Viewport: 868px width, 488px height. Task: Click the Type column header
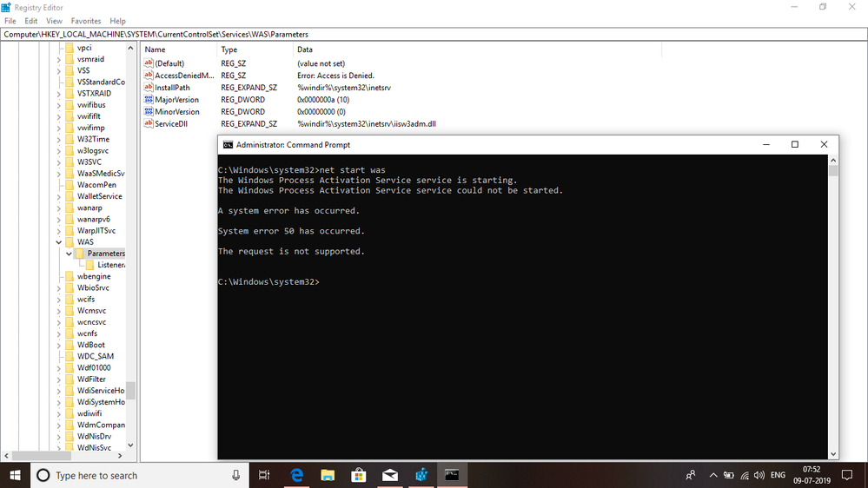pos(229,49)
